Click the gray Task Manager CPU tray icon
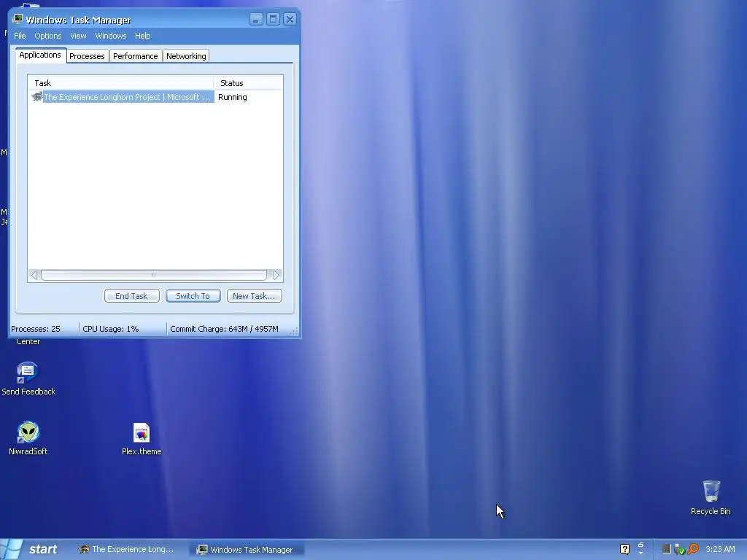Image resolution: width=747 pixels, height=560 pixels. click(667, 549)
